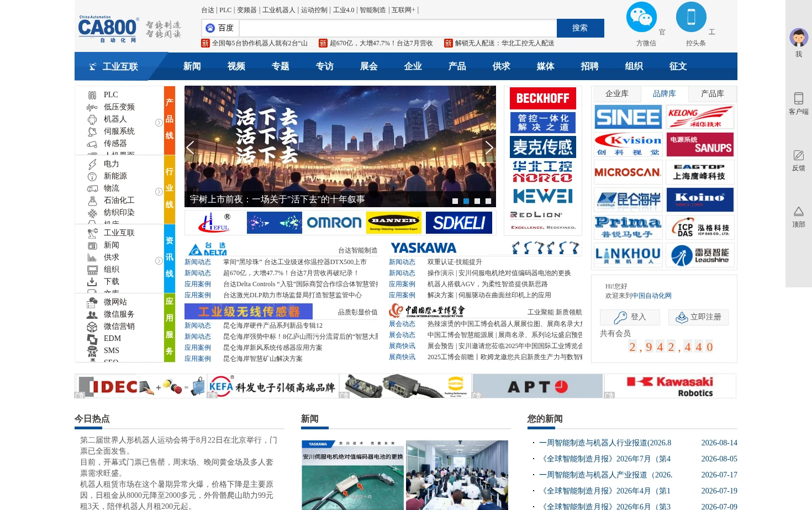The width and height of the screenshot is (812, 510).
Task: Click the 麦克传感 brand logo
Action: [x=542, y=147]
